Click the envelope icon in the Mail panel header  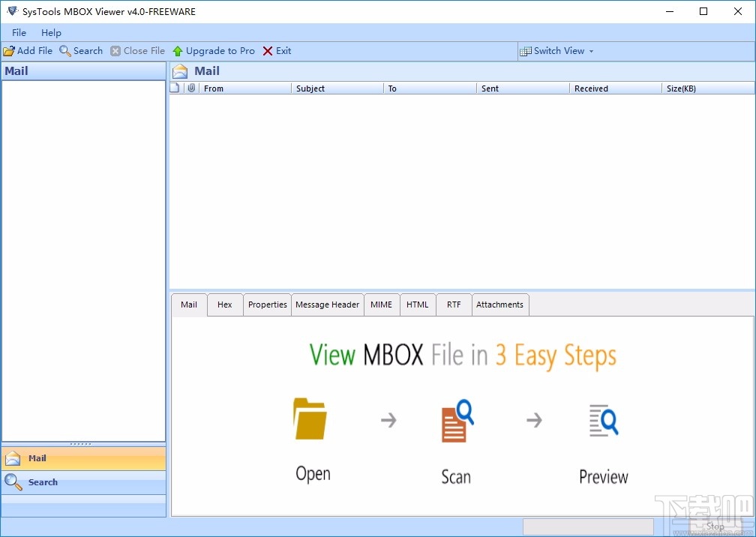(179, 70)
